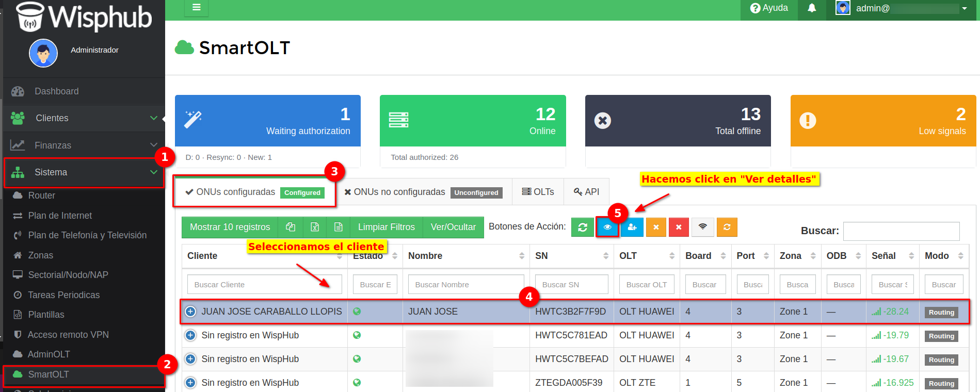Click the green refresh action button
980x392 pixels.
[x=583, y=227]
